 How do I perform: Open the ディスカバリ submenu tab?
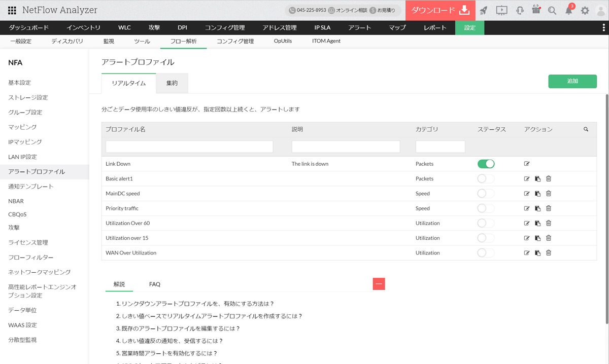[67, 41]
